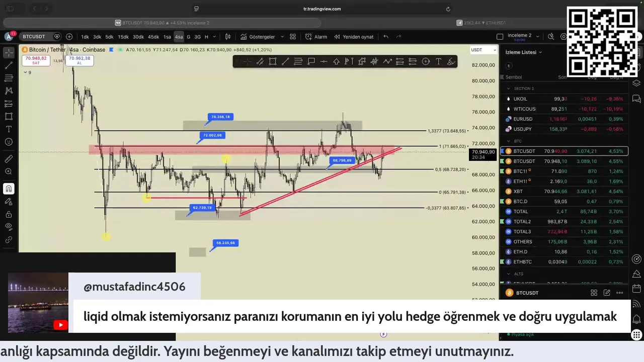Select the 45dk timeframe

tap(153, 37)
